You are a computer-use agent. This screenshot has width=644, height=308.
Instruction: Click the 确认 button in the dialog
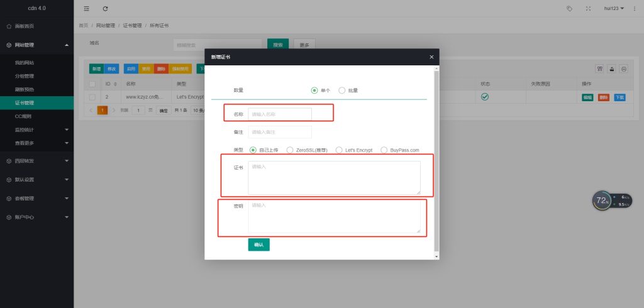click(258, 245)
